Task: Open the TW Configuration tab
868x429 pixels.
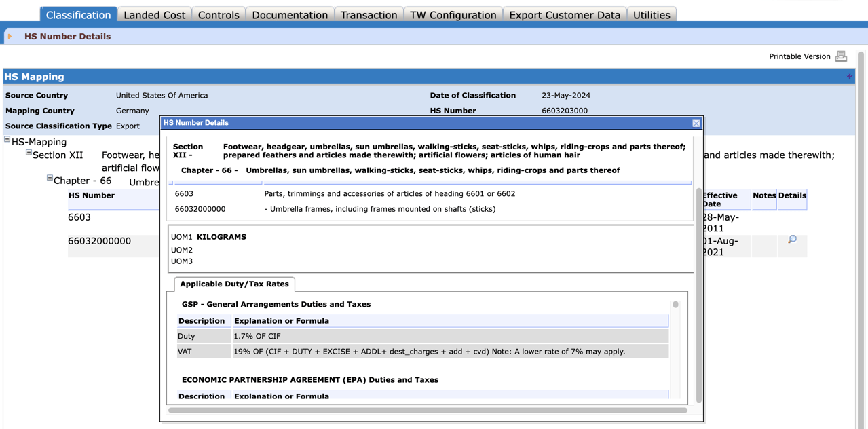Action: coord(453,15)
